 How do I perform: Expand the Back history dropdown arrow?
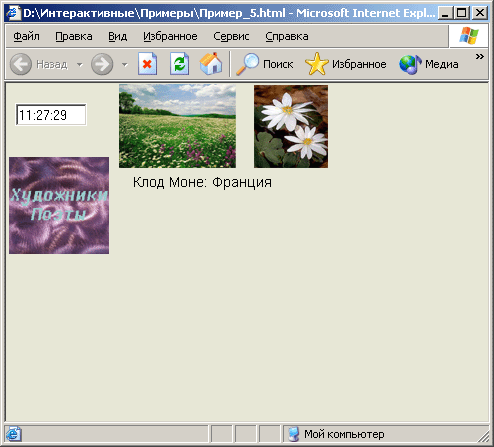pyautogui.click(x=80, y=64)
